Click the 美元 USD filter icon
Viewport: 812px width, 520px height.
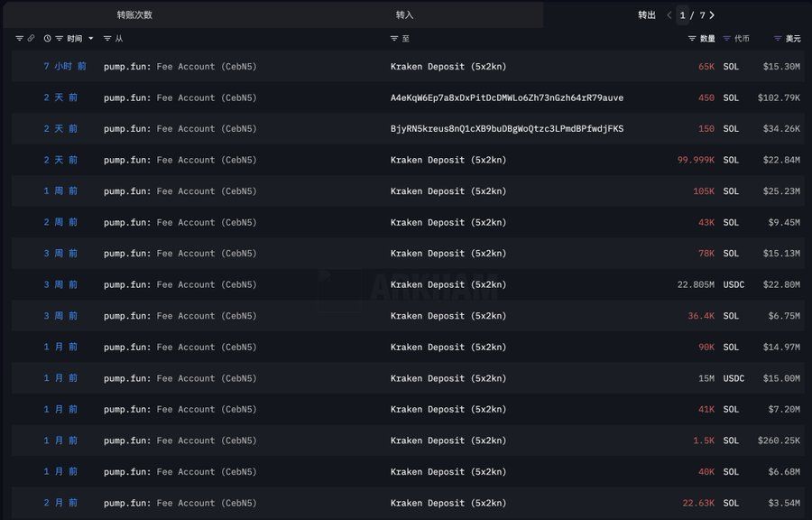click(778, 39)
